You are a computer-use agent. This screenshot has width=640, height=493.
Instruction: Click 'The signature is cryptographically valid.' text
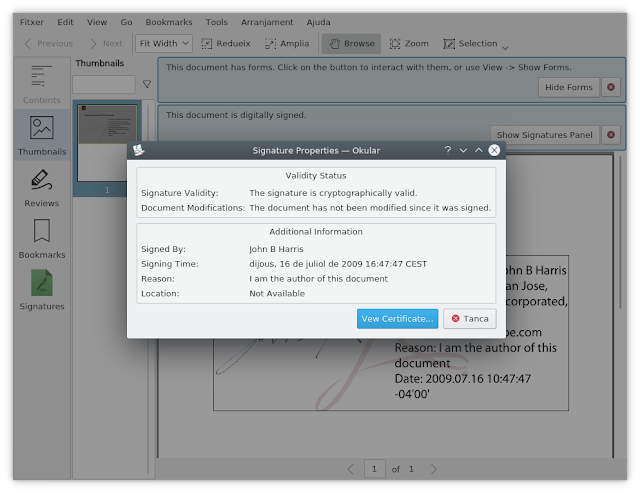point(333,193)
